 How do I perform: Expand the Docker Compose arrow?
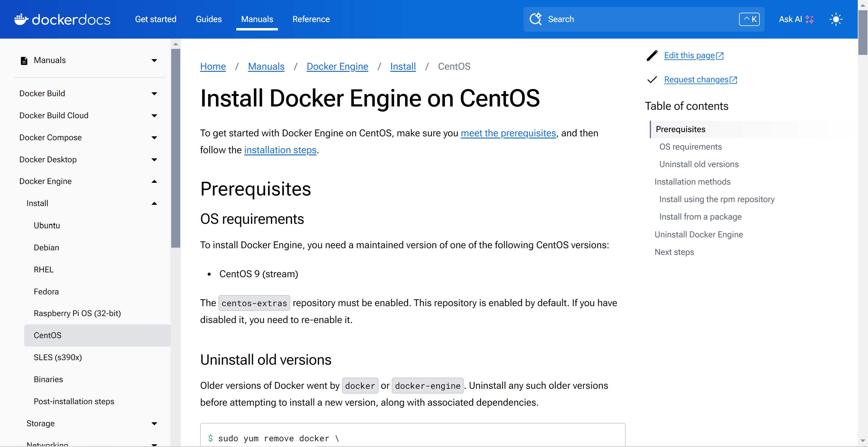click(x=154, y=138)
